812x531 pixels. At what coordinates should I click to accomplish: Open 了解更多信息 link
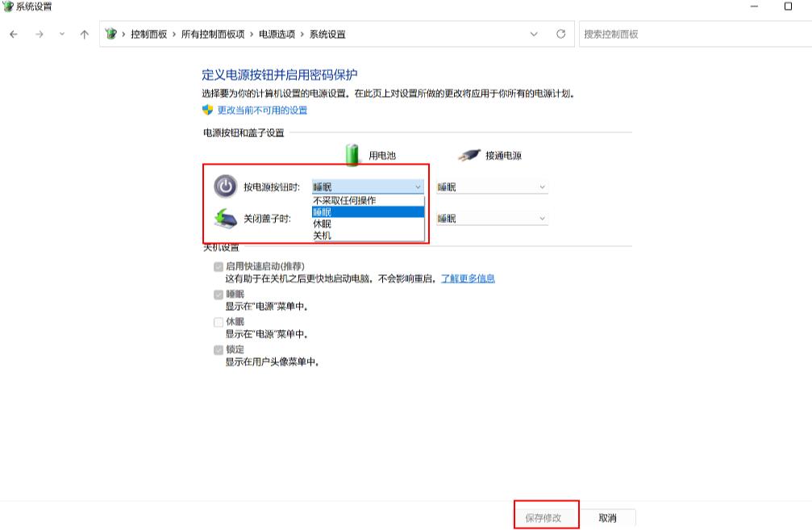point(468,278)
